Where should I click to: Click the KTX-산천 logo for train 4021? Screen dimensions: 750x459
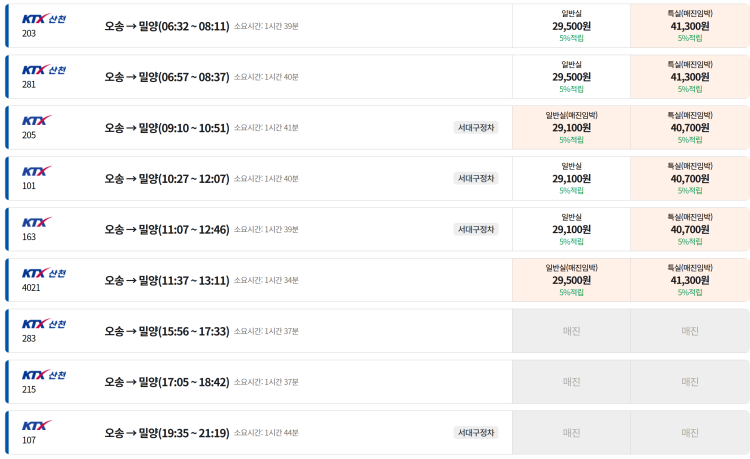(44, 273)
